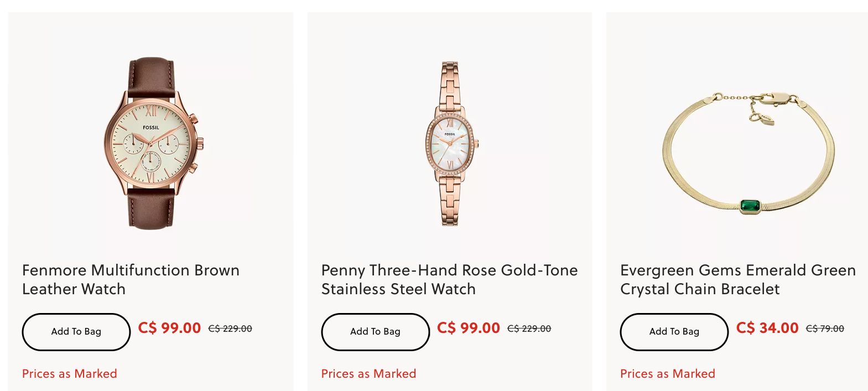Click Prices as Marked under the Penny watch
This screenshot has height=391, width=868.
click(368, 374)
